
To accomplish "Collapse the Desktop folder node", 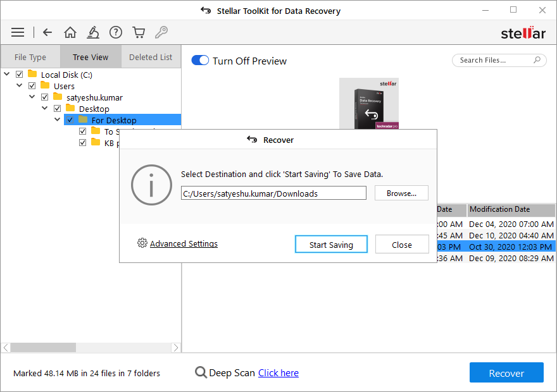I will (x=45, y=109).
